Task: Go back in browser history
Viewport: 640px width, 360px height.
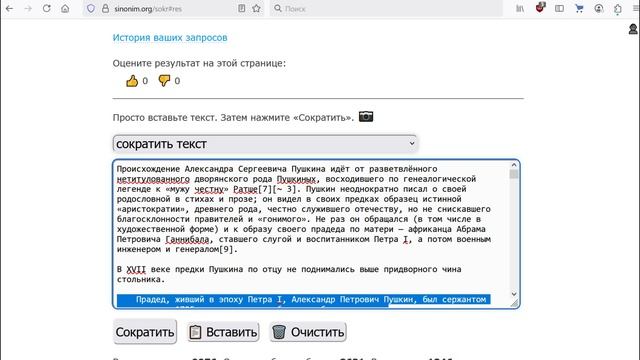Action: (9, 8)
